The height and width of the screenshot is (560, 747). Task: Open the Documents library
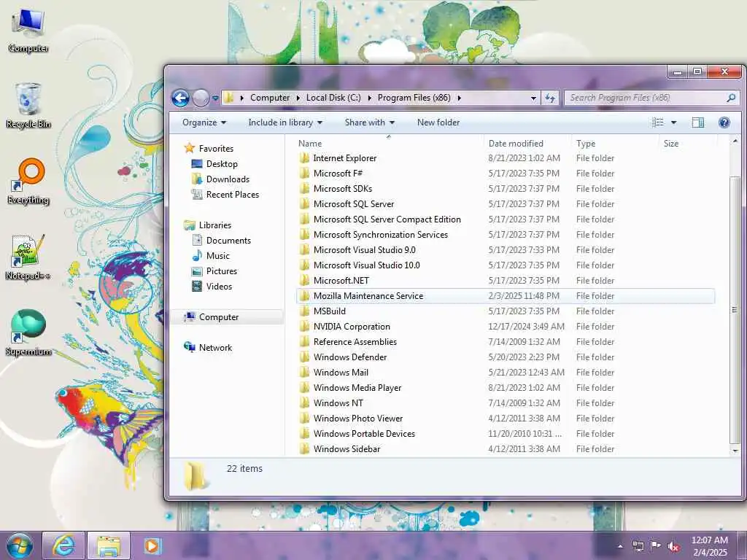click(228, 241)
